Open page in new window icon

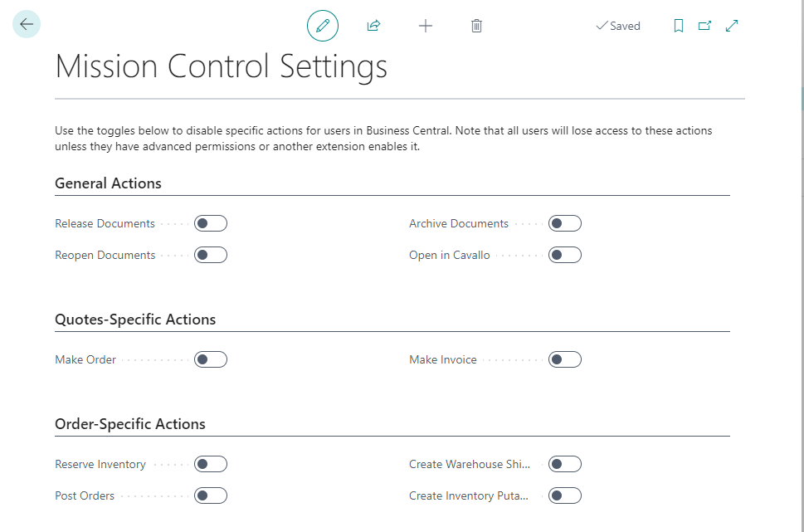tap(704, 26)
